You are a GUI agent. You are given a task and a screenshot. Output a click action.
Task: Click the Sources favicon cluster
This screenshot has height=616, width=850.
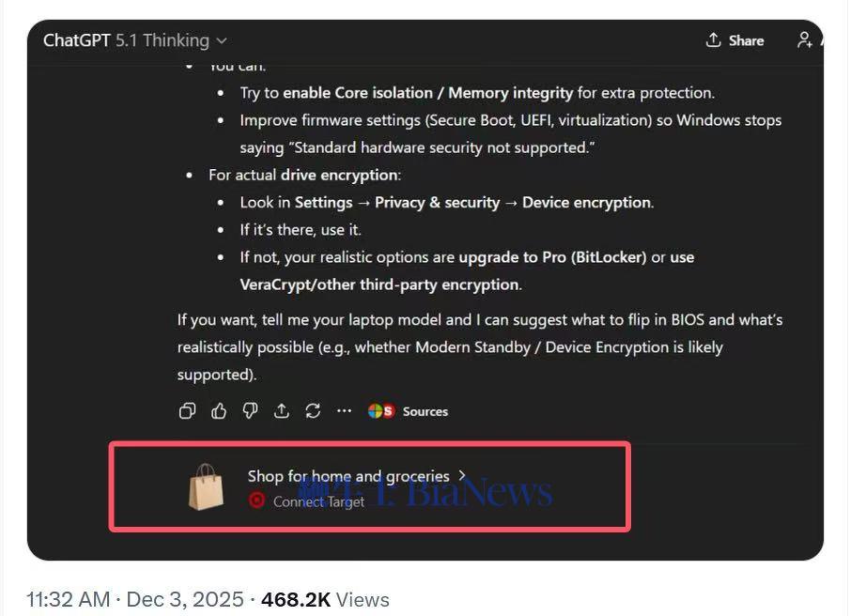(381, 411)
